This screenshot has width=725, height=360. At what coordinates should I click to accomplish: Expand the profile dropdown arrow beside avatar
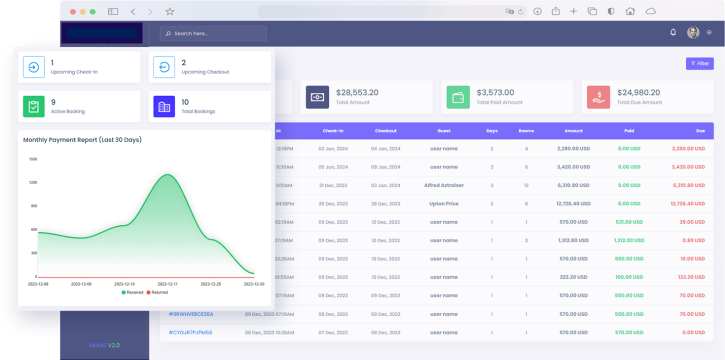click(x=709, y=33)
